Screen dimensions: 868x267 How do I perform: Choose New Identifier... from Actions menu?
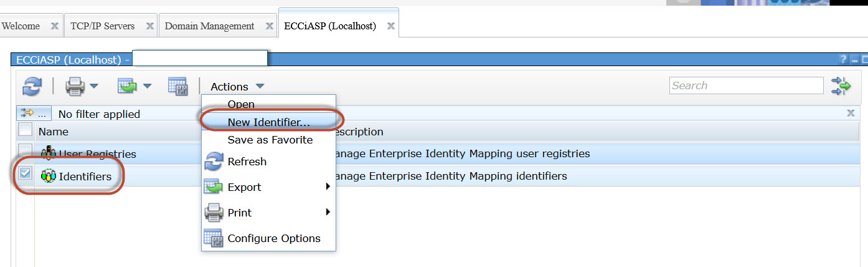[268, 122]
